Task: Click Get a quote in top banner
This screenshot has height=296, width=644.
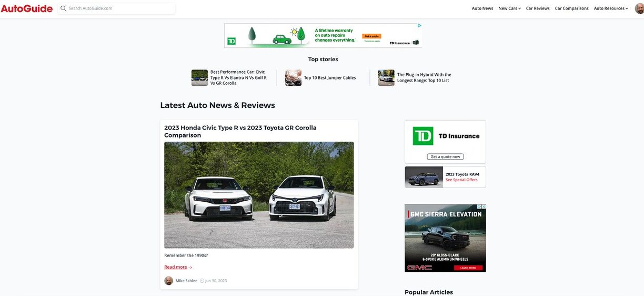Action: coord(372,36)
